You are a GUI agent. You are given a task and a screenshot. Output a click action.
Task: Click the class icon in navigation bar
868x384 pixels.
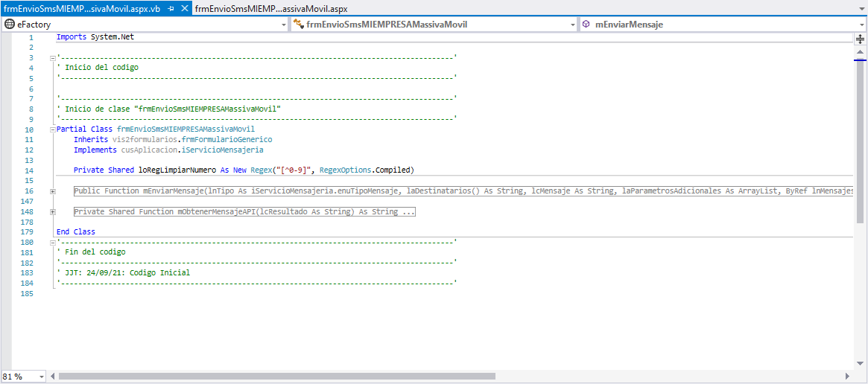[x=298, y=25]
